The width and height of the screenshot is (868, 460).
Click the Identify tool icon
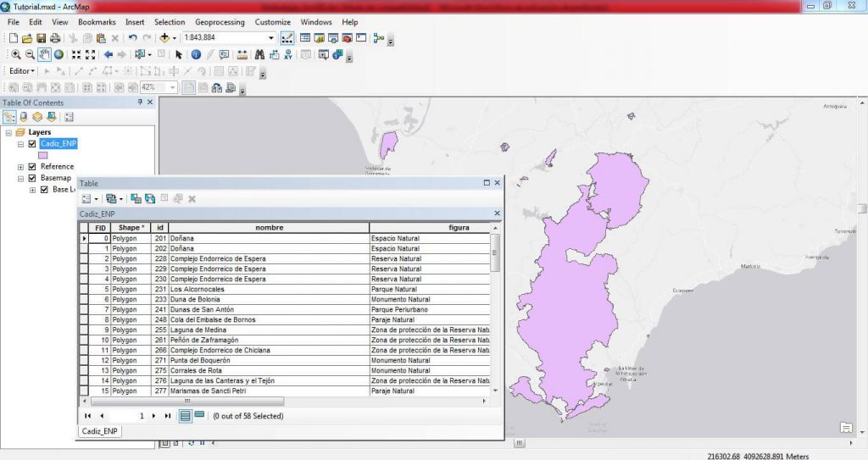coord(196,54)
